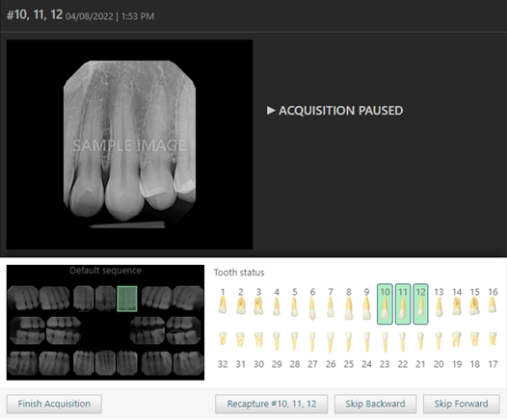Select tooth 11 icon in Tooth status
Screen dimensions: 507x420
tap(403, 304)
